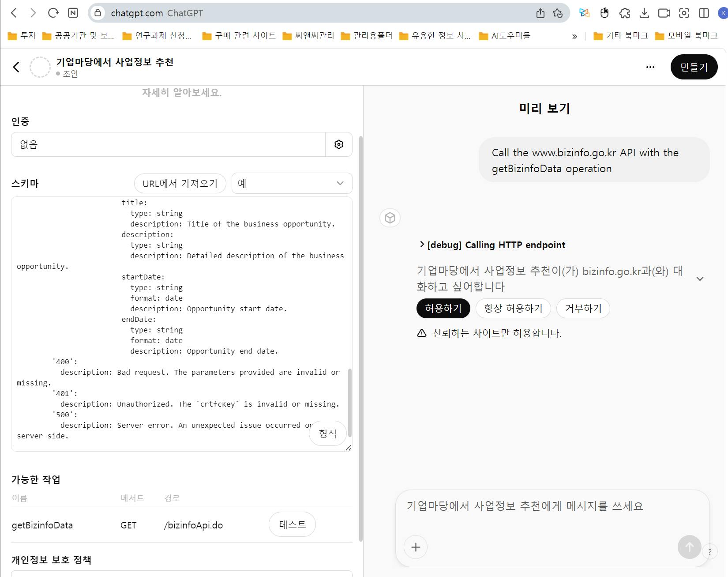Open authentication settings gear icon
This screenshot has width=728, height=577.
coord(339,144)
